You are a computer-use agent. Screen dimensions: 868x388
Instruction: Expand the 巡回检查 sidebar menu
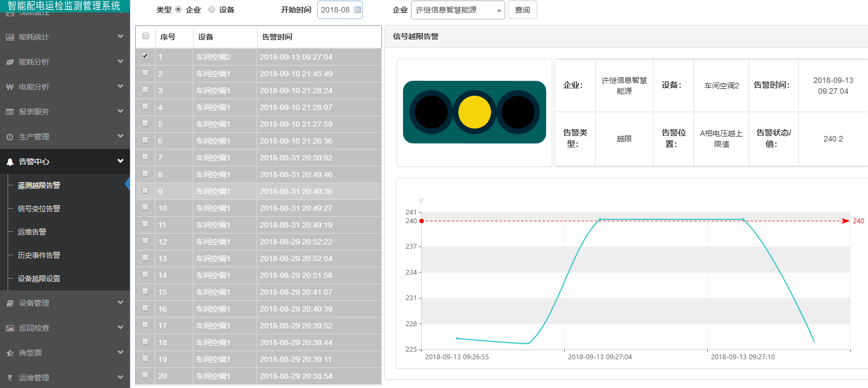tap(65, 328)
